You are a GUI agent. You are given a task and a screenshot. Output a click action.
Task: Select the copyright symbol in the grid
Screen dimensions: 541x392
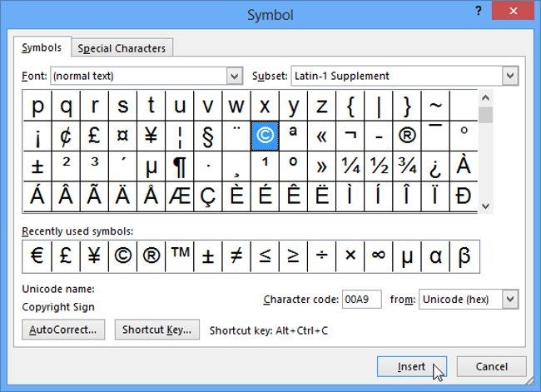click(265, 136)
